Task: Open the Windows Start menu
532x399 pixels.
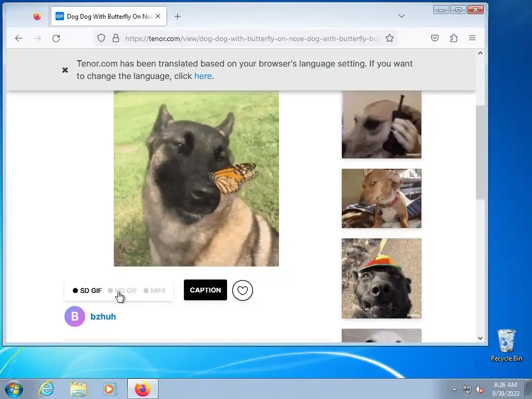Action: 14,389
